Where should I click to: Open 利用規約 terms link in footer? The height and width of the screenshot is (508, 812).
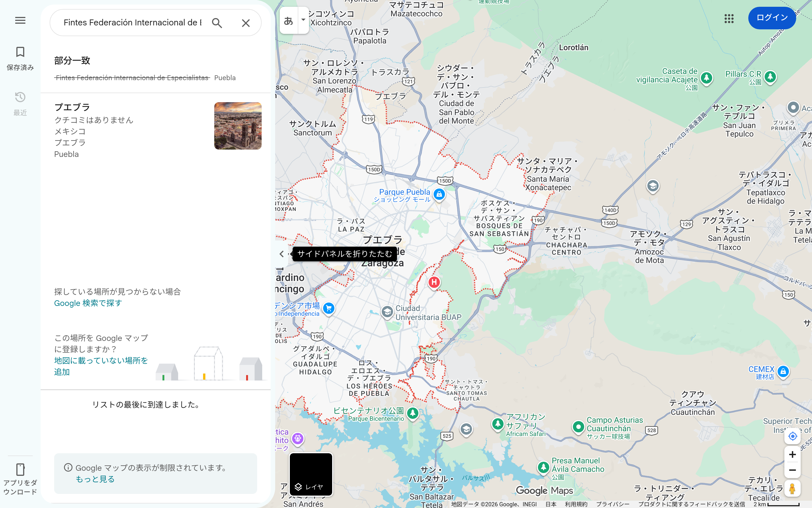pyautogui.click(x=576, y=504)
